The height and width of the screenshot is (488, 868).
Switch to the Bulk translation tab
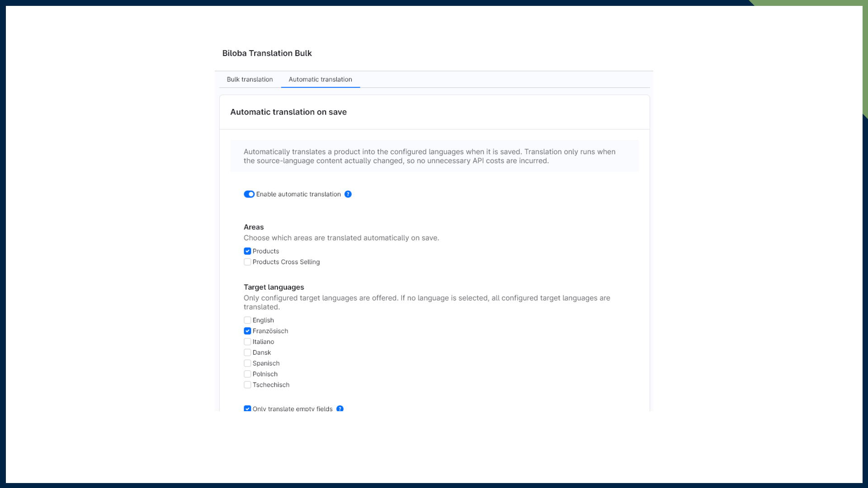coord(250,80)
